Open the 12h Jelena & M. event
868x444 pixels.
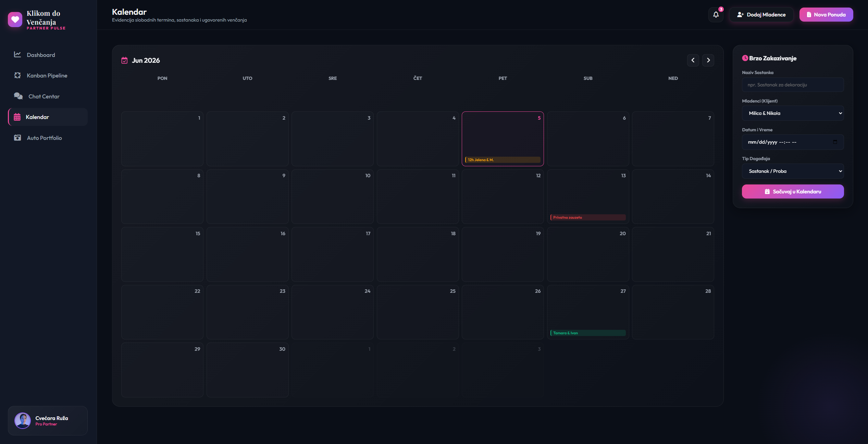pyautogui.click(x=503, y=160)
